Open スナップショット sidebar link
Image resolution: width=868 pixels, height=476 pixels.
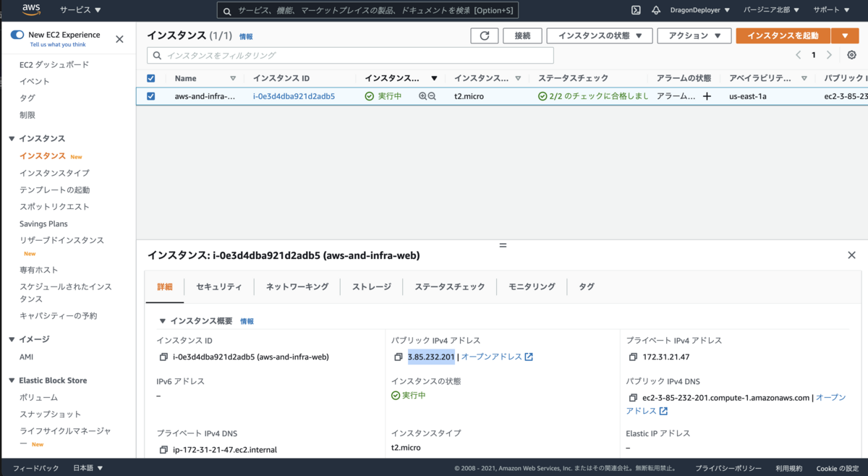tap(51, 414)
